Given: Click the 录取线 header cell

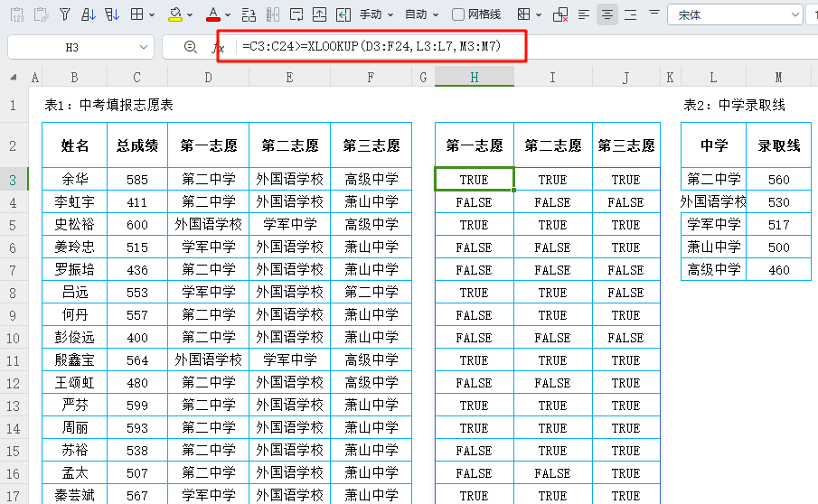Looking at the screenshot, I should tap(779, 145).
